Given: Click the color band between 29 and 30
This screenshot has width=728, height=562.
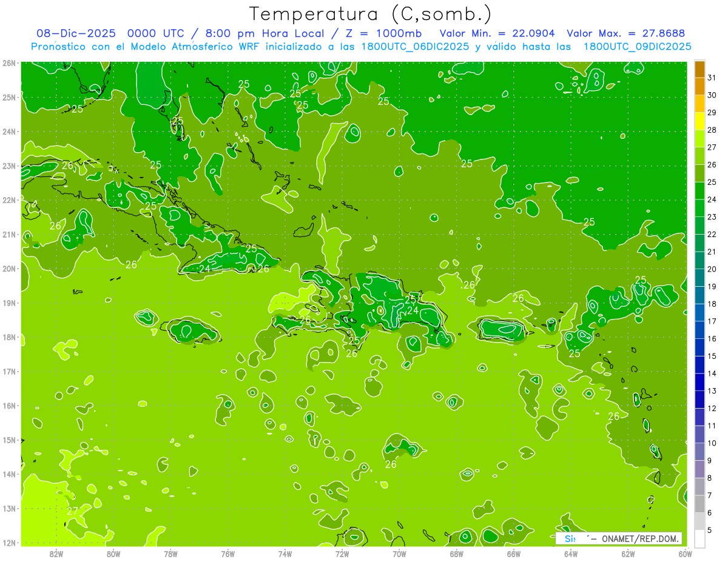Looking at the screenshot, I should 699,104.
